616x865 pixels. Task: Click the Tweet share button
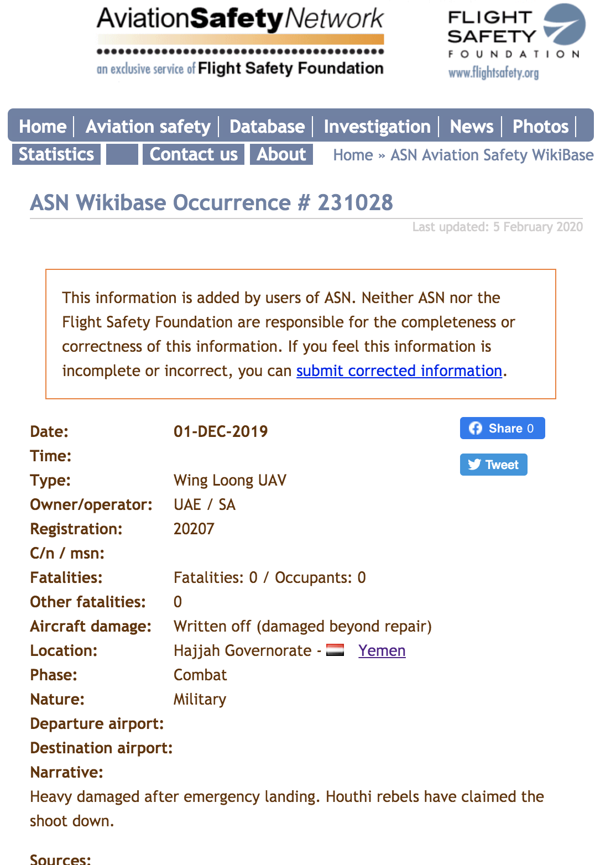pos(493,465)
